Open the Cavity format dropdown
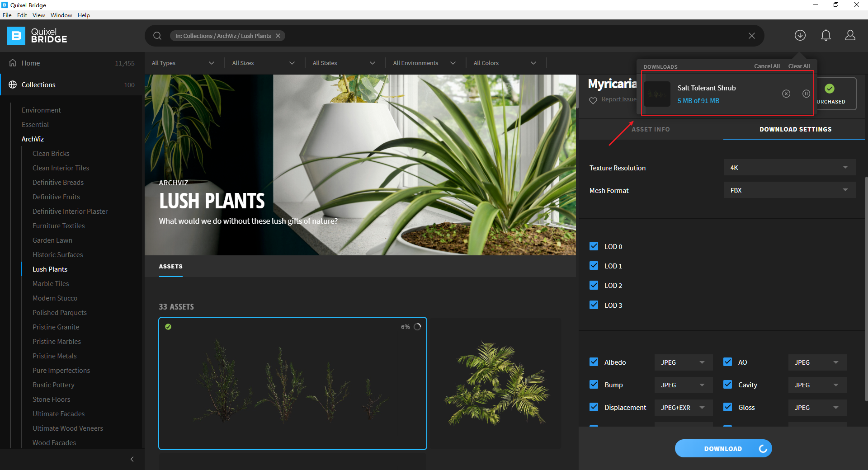Image resolution: width=868 pixels, height=470 pixels. 817,385
